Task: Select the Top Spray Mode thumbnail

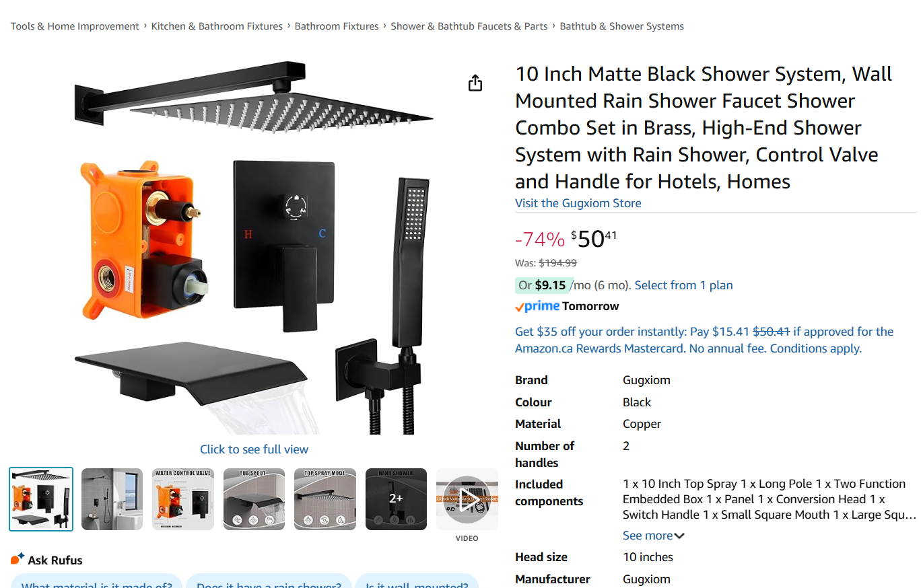Action: pyautogui.click(x=325, y=499)
